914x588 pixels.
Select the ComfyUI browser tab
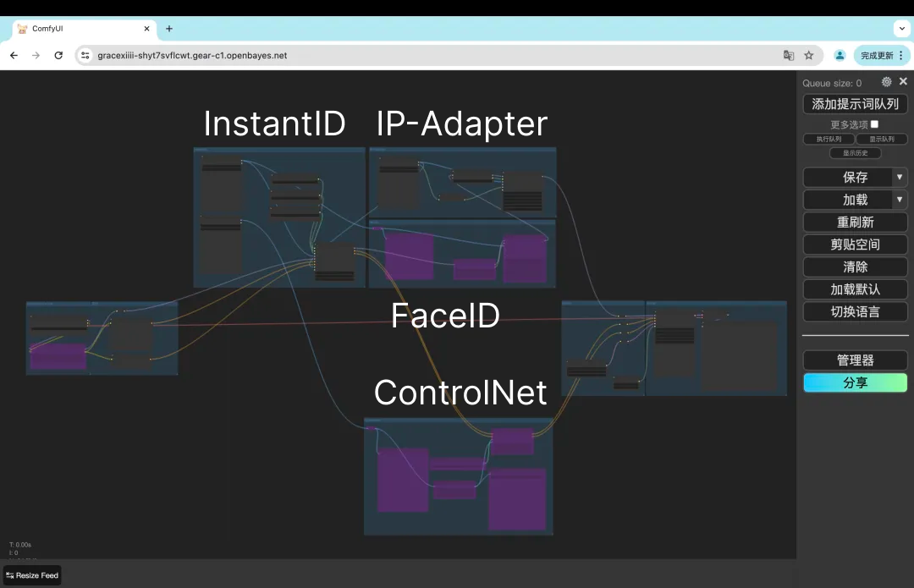coord(85,29)
